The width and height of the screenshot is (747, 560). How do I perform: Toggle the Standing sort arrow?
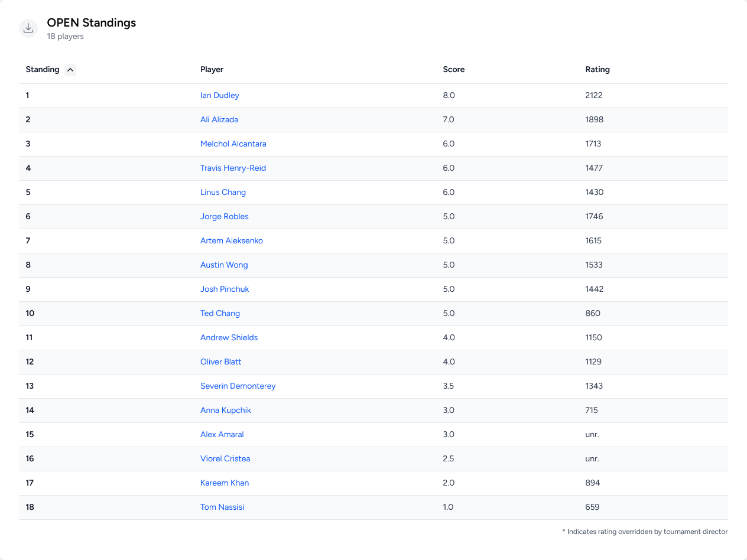tap(70, 70)
